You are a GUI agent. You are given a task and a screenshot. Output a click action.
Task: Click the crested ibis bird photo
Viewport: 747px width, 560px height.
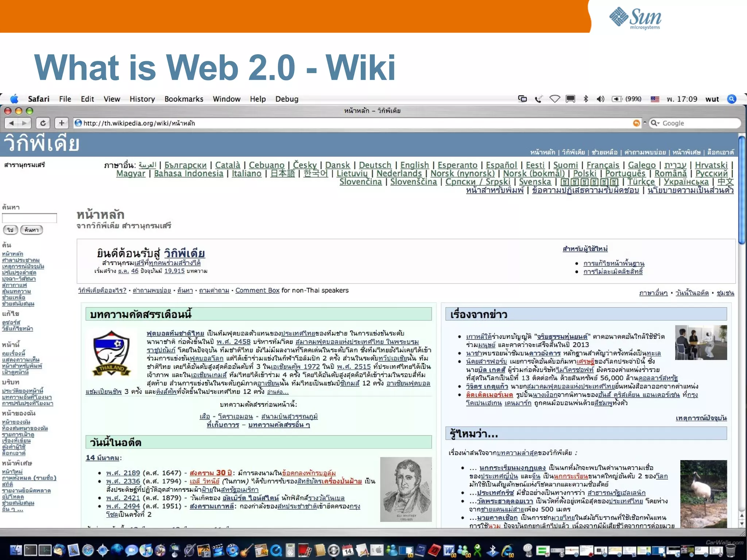click(x=704, y=494)
